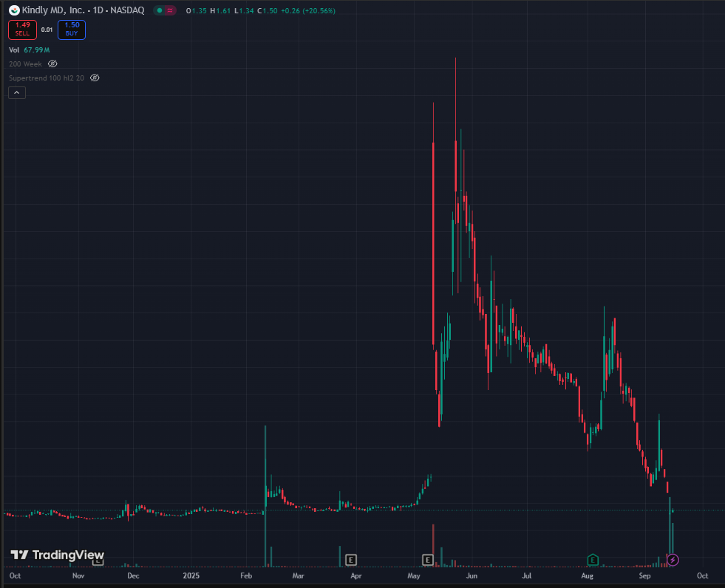Click the purple lightning event marker
Screen dimensions: 725x588
pos(673,559)
